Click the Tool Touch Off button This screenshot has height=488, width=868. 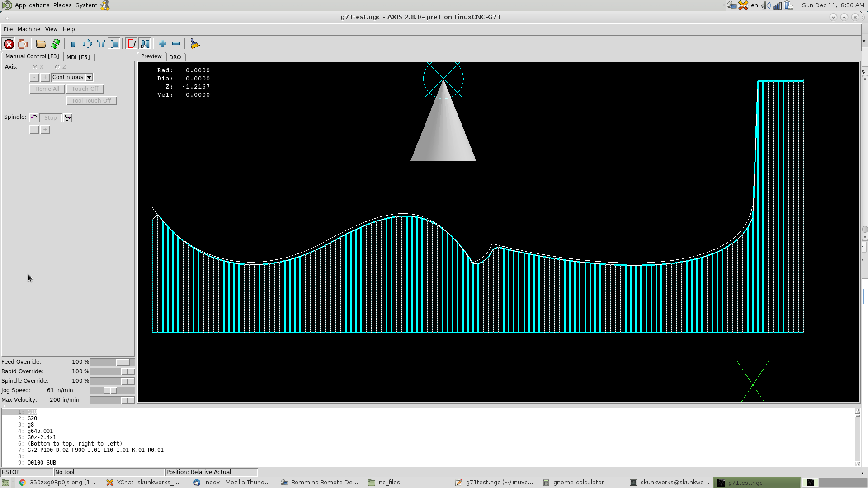pos(91,101)
